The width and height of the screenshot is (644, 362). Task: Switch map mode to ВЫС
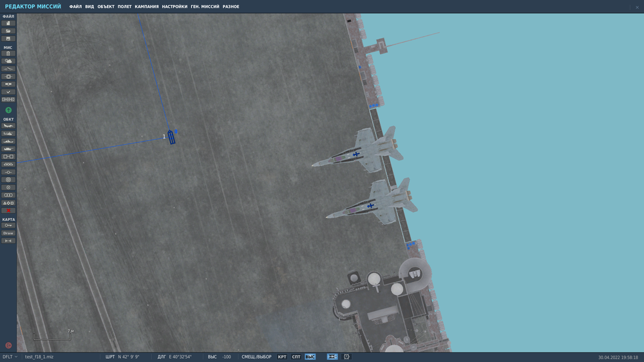[310, 357]
